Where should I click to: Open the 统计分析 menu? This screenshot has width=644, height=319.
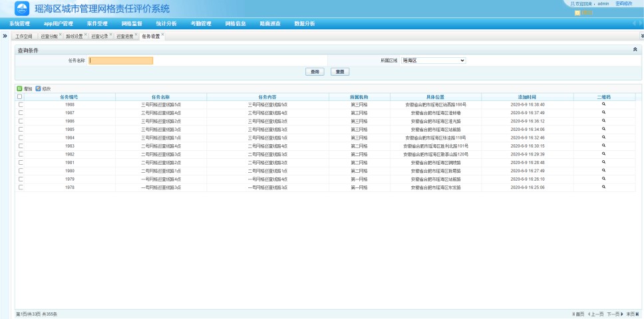click(166, 23)
